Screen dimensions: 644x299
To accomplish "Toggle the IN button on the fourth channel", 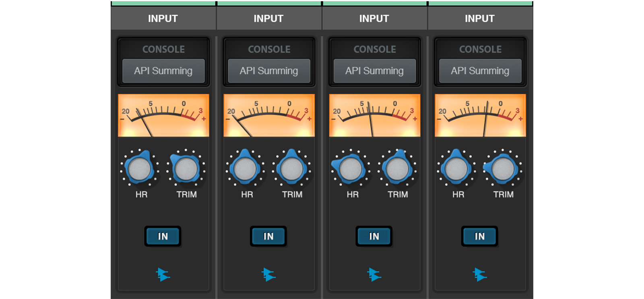I will pyautogui.click(x=480, y=236).
